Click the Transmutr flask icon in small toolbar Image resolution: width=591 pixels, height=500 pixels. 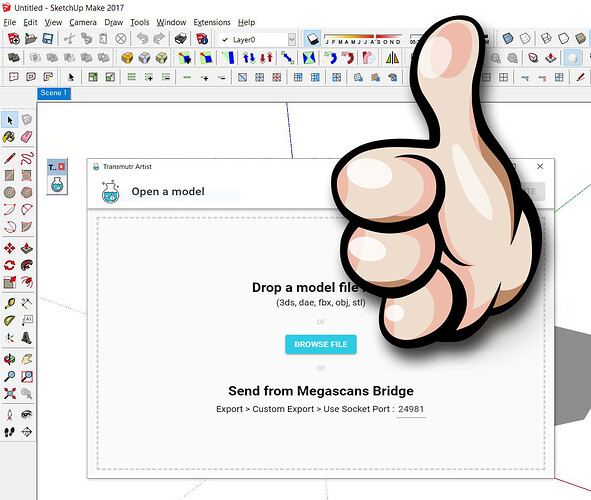point(57,185)
